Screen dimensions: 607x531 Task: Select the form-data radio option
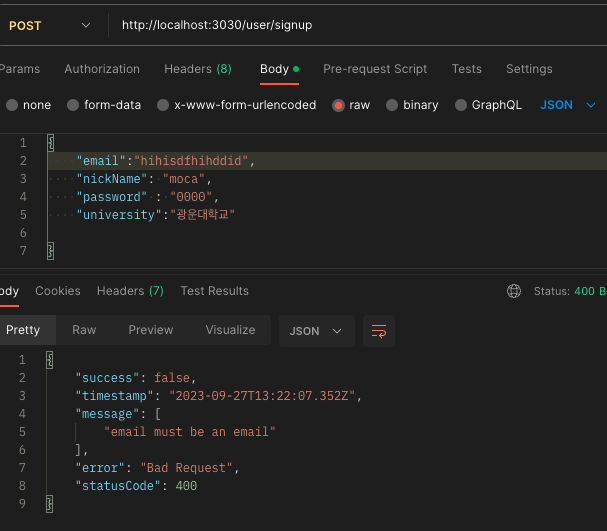pyautogui.click(x=104, y=105)
